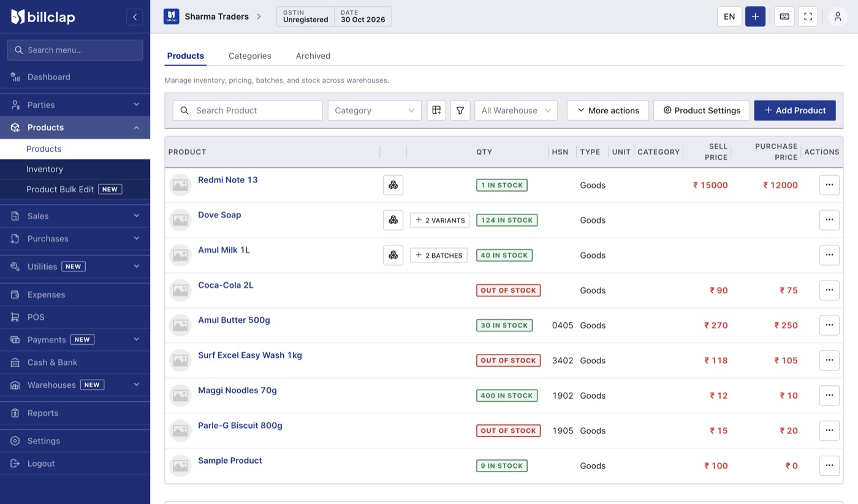This screenshot has width=858, height=504.
Task: Open the user profile avatar icon
Action: 838,17
